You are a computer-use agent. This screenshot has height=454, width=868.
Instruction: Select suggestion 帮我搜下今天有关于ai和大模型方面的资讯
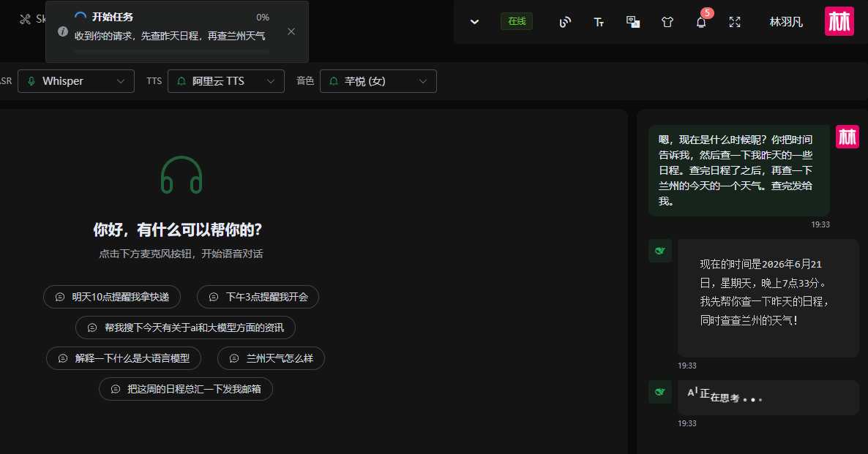point(185,328)
